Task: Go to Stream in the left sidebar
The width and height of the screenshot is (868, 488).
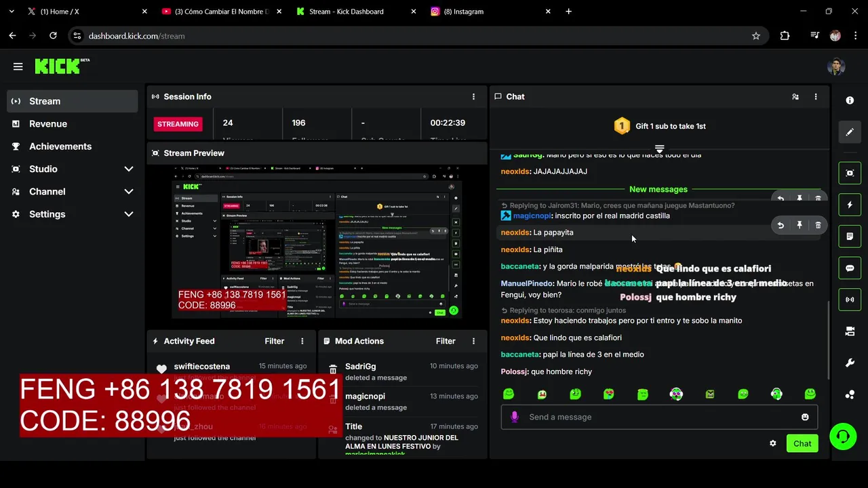Action: point(72,101)
